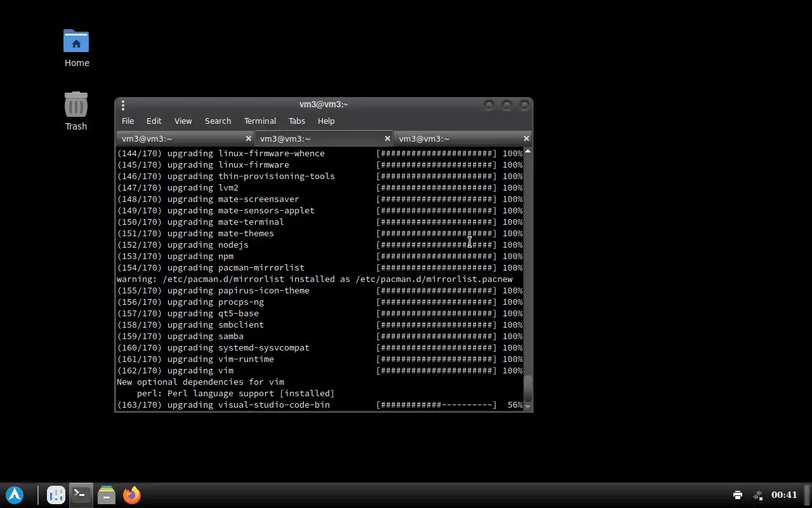Viewport: 812px width, 508px height.
Task: Minimize the terminal window
Action: tap(489, 105)
